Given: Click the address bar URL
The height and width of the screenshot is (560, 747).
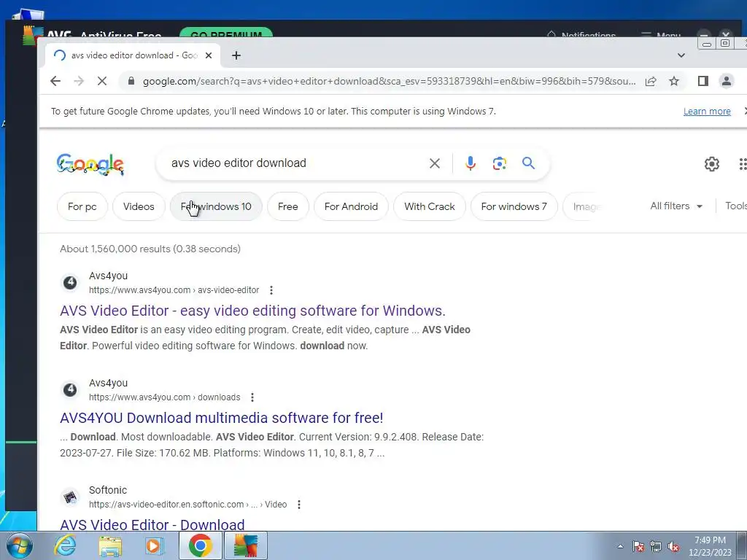Looking at the screenshot, I should (389, 82).
